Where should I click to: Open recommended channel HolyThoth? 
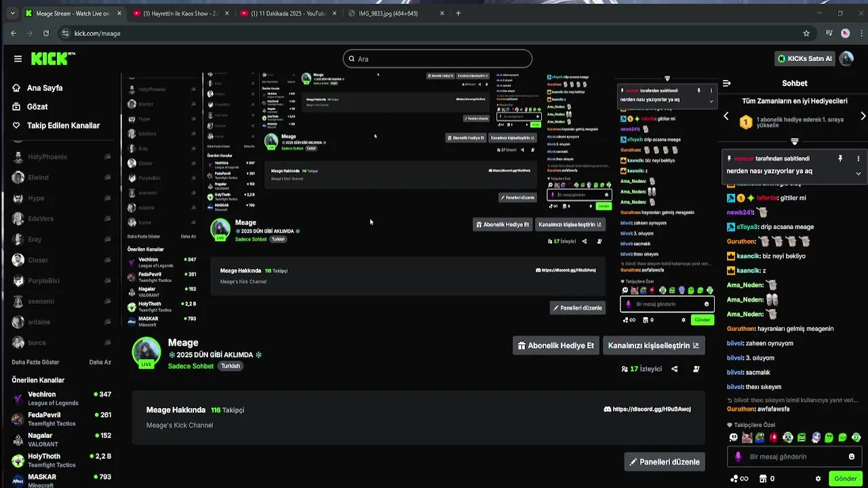click(61, 461)
